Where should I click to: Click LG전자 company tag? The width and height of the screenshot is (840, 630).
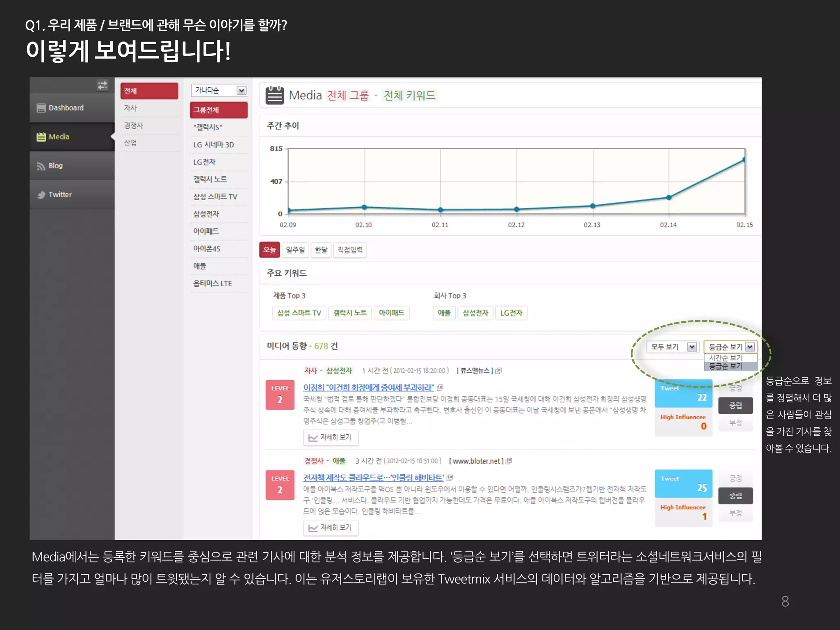click(x=511, y=313)
